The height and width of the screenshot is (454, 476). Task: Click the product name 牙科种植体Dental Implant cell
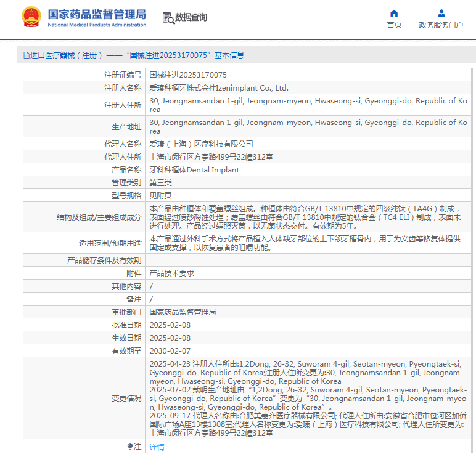[194, 169]
